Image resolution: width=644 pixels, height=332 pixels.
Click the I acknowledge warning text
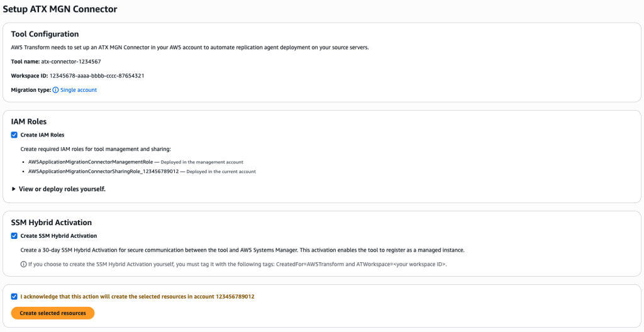[137, 296]
